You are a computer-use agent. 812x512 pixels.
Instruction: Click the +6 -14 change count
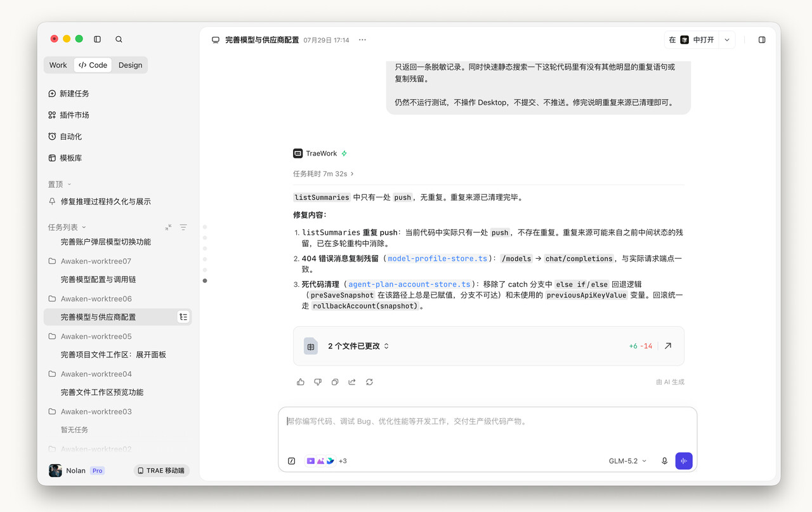pyautogui.click(x=641, y=346)
